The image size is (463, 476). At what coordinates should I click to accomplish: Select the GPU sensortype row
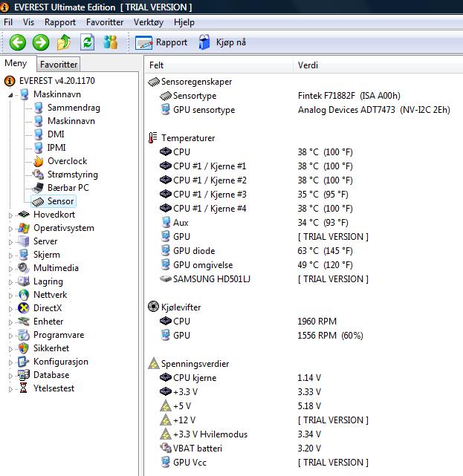[304, 110]
